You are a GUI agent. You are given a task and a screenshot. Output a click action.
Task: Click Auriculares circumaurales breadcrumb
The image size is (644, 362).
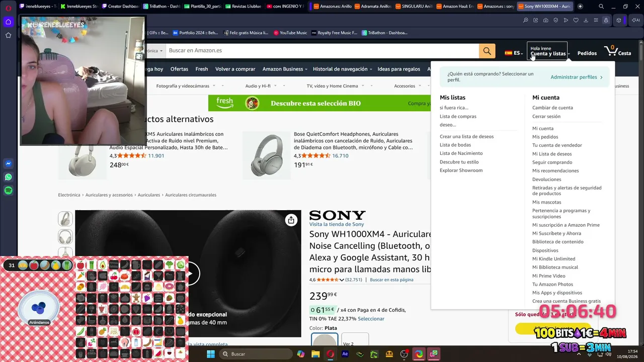(191, 195)
